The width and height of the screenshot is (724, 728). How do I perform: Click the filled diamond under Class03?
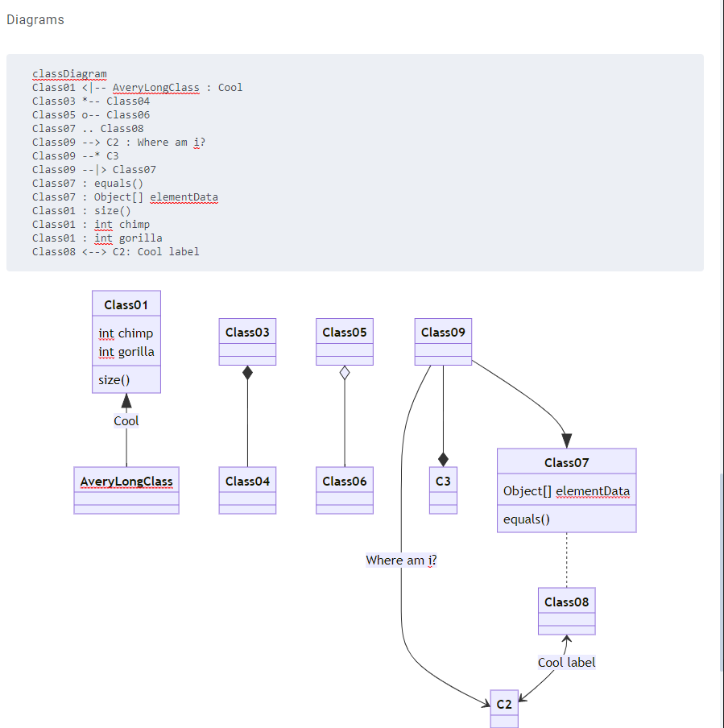point(246,370)
